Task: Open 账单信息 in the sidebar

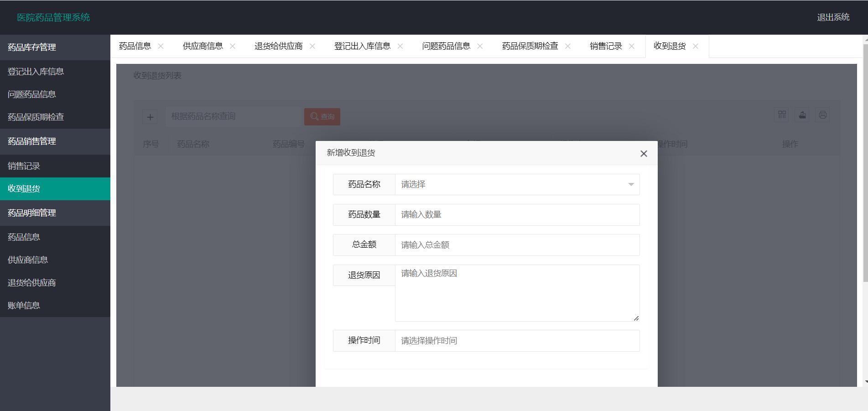Action: coord(55,306)
